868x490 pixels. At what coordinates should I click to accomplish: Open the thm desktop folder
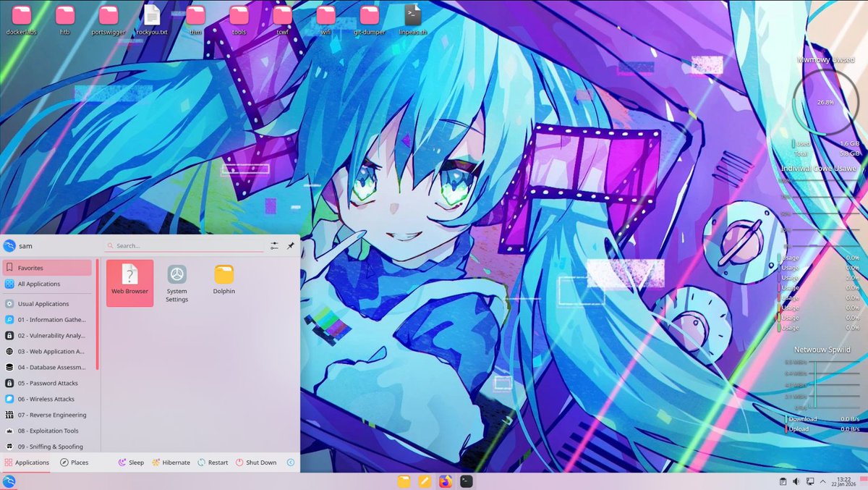(x=195, y=20)
